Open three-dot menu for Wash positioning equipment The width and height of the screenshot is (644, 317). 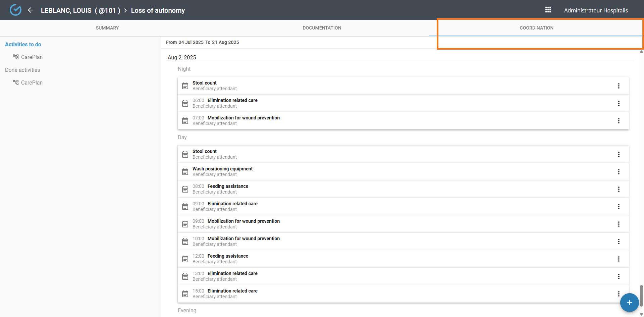pyautogui.click(x=619, y=172)
